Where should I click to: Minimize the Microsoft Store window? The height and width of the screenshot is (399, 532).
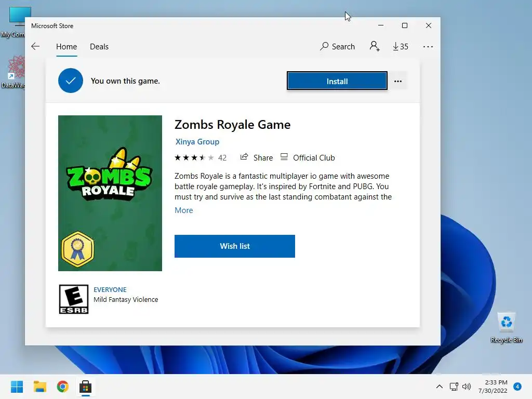[x=381, y=25]
